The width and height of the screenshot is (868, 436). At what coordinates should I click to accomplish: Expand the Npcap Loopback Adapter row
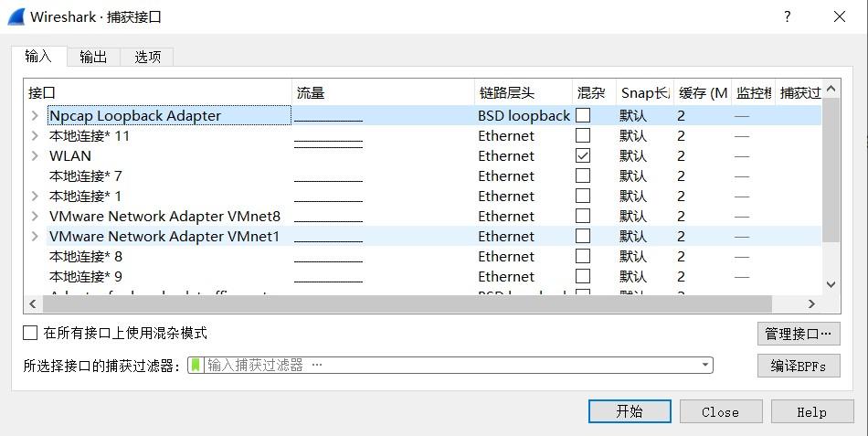[x=35, y=116]
